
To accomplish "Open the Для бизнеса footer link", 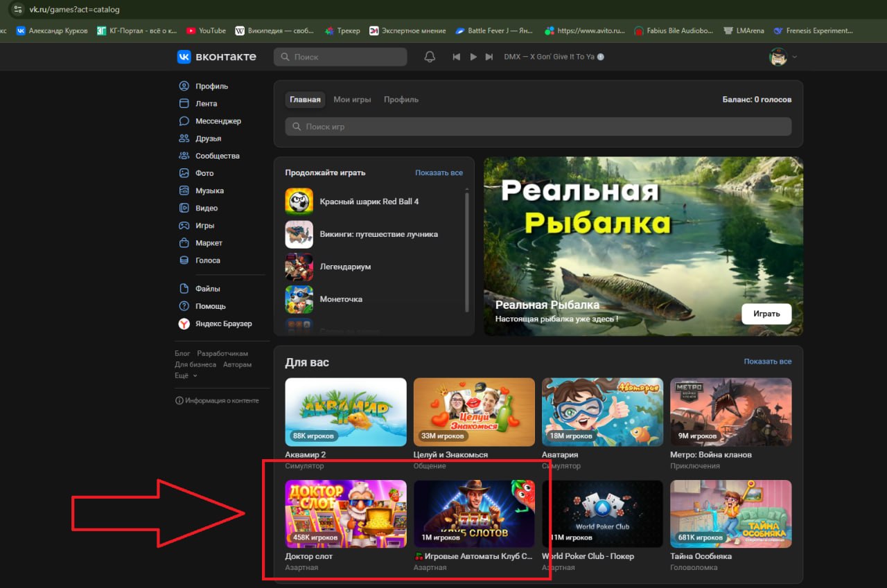I will tap(195, 364).
